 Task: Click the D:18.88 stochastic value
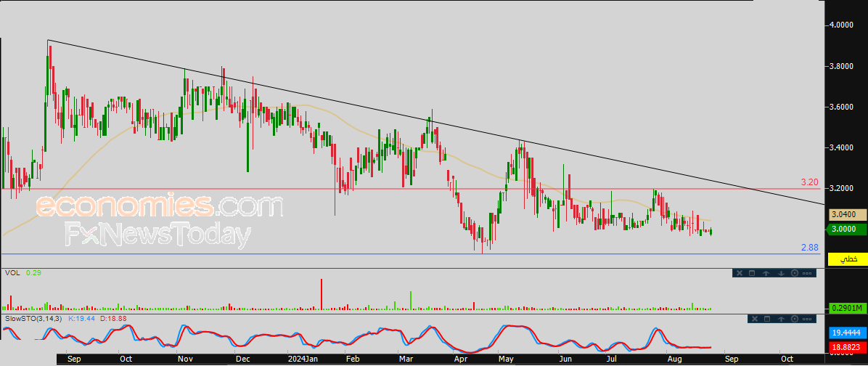tap(113, 319)
